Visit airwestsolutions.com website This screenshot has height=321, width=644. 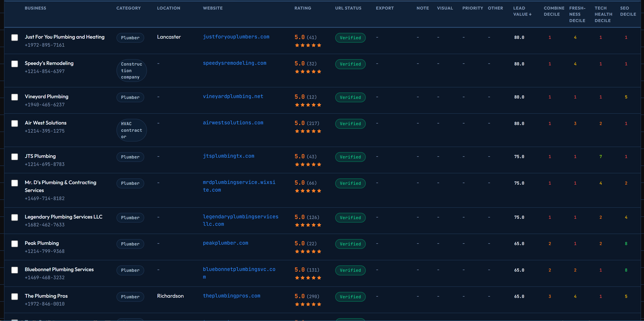233,123
